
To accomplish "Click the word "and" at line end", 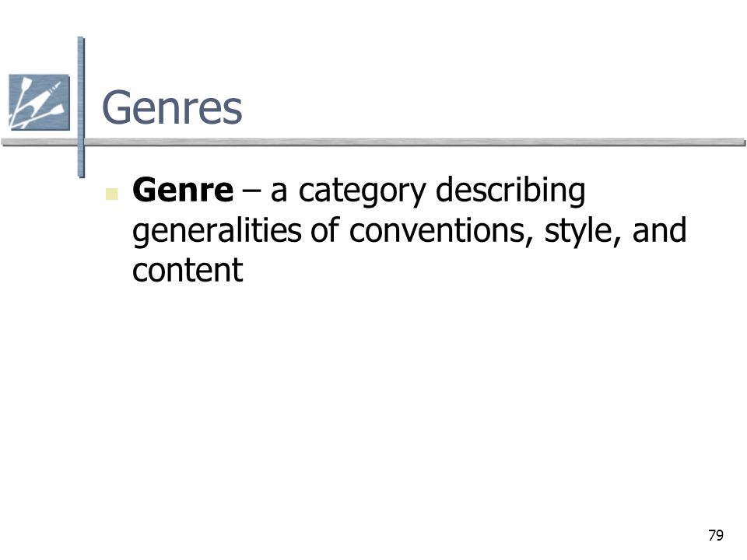I will point(659,230).
